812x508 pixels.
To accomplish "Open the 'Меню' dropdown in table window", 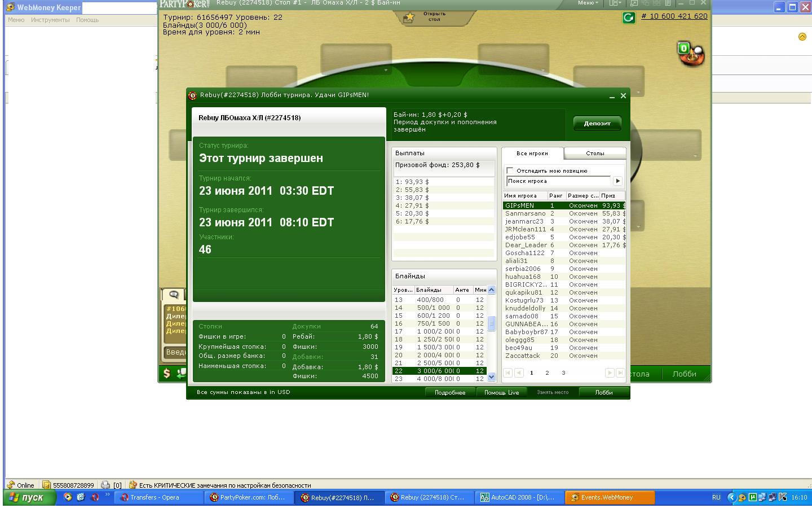I will click(x=588, y=3).
